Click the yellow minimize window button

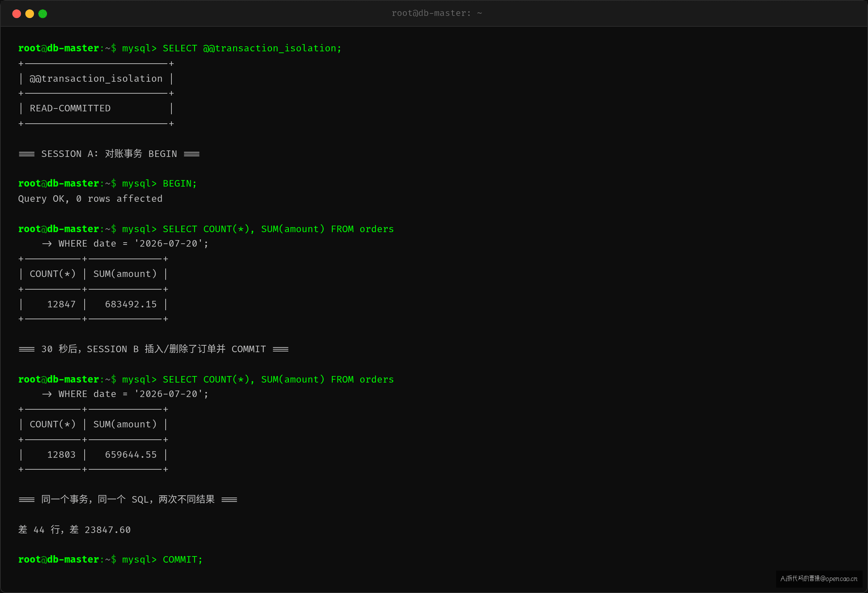[30, 14]
